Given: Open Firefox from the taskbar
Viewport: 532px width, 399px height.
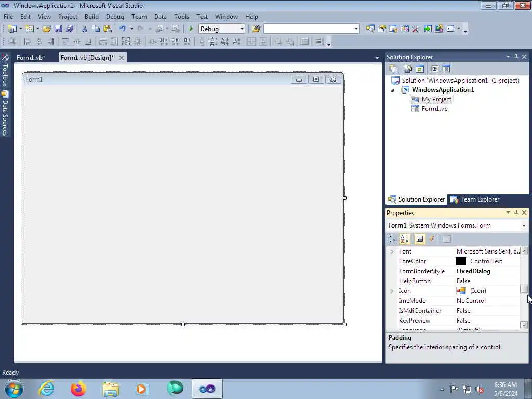Looking at the screenshot, I should (x=78, y=389).
